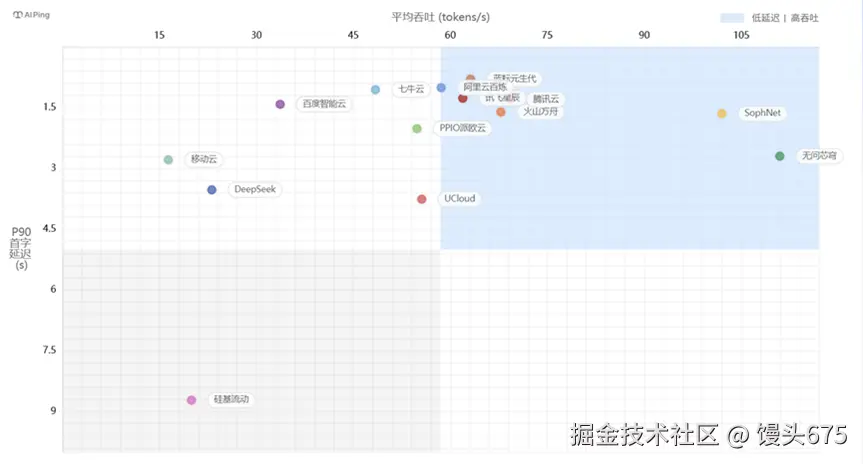Select the brown 蓝耘元生代 data point

(470, 79)
